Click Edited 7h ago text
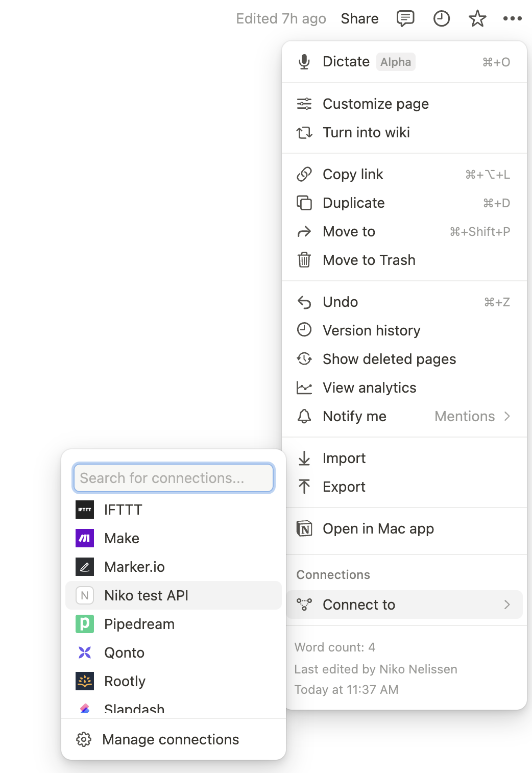The height and width of the screenshot is (773, 532). 281,19
